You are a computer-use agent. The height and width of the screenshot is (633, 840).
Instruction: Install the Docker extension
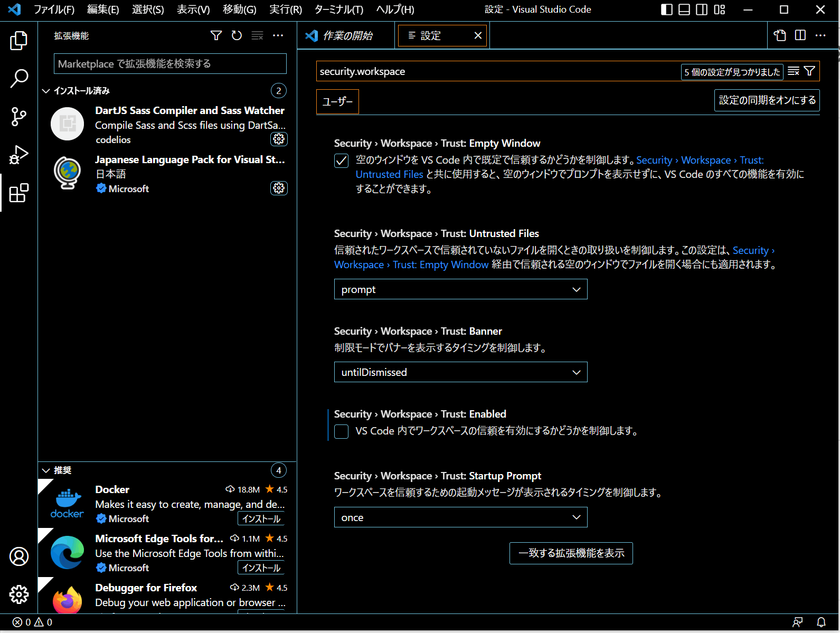261,519
